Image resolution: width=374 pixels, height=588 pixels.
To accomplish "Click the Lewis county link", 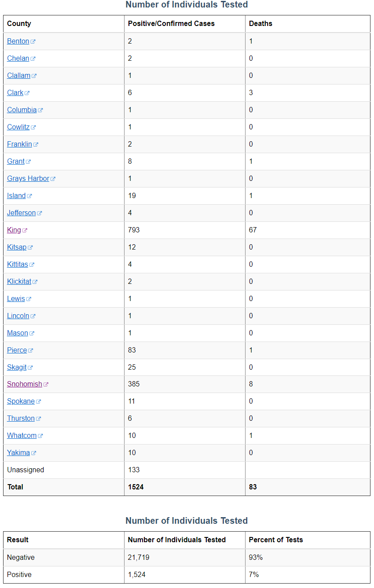I will point(15,298).
